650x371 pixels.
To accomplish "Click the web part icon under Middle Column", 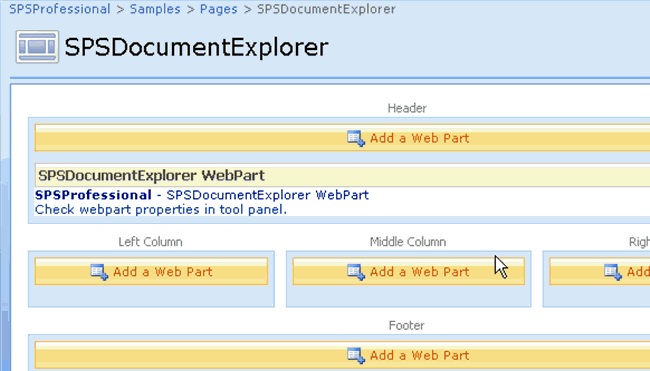I will pyautogui.click(x=356, y=272).
